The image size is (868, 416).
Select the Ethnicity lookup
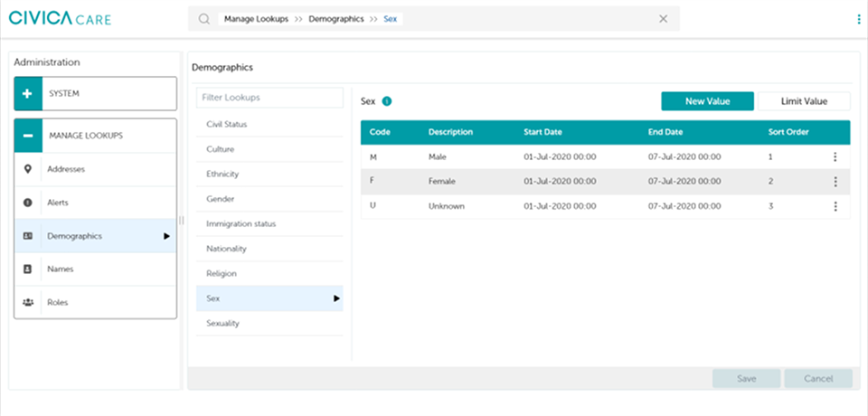pos(269,174)
